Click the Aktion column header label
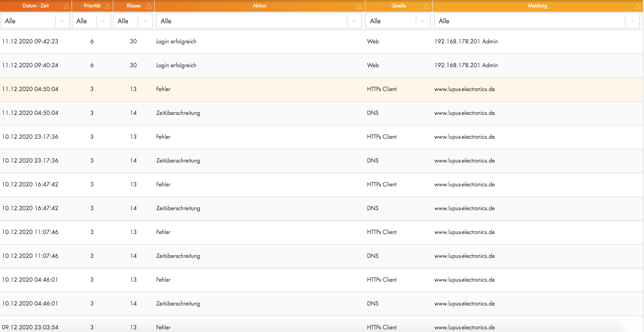Screen dimensions: 644x332 point(259,6)
